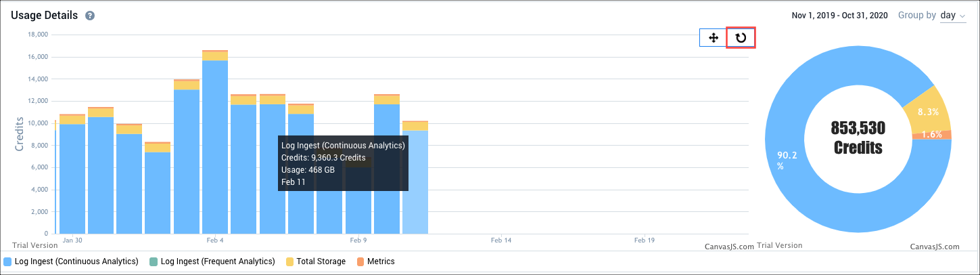Click the pan (move arrows) chart icon
The image size is (980, 275).
coord(713,38)
